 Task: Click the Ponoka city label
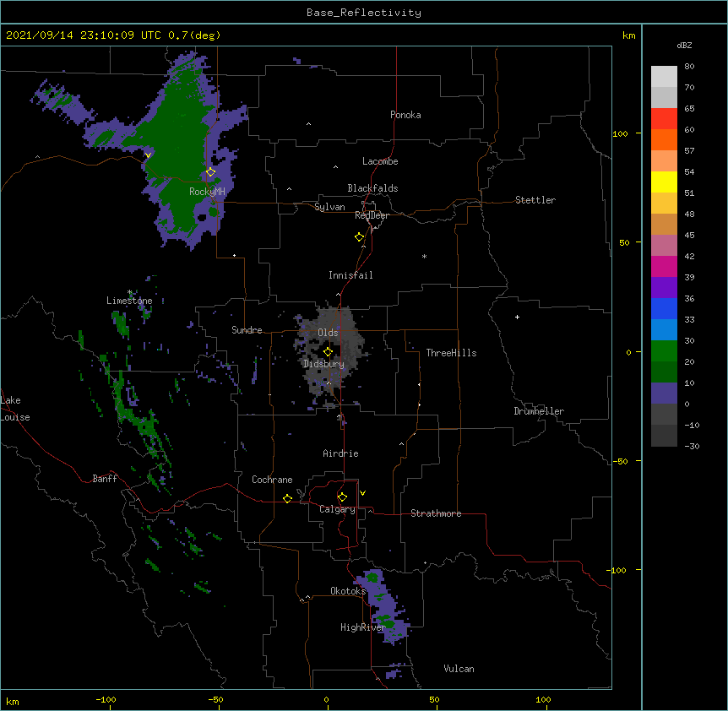tap(405, 115)
